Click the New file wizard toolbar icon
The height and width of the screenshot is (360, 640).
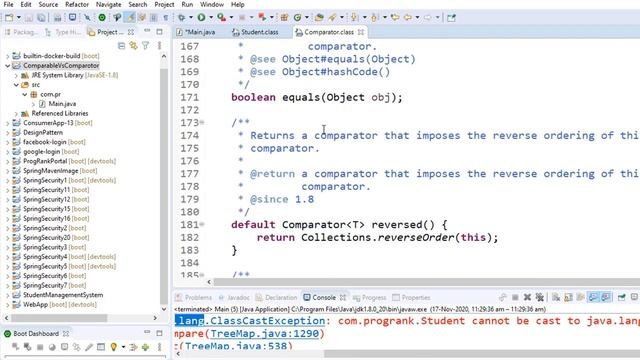9,18
